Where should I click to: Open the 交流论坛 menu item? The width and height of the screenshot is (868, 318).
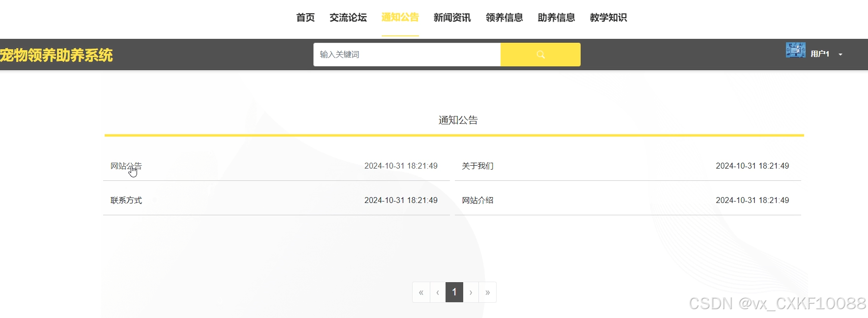[x=348, y=18]
